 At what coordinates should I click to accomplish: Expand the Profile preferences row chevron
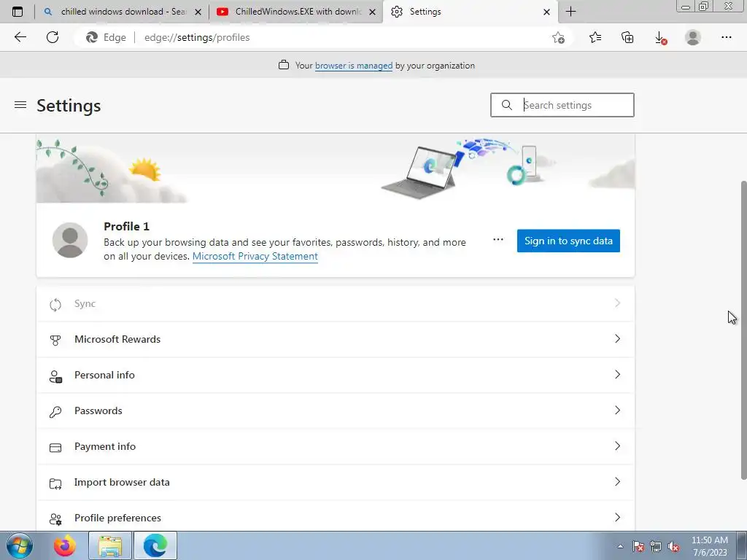(617, 517)
